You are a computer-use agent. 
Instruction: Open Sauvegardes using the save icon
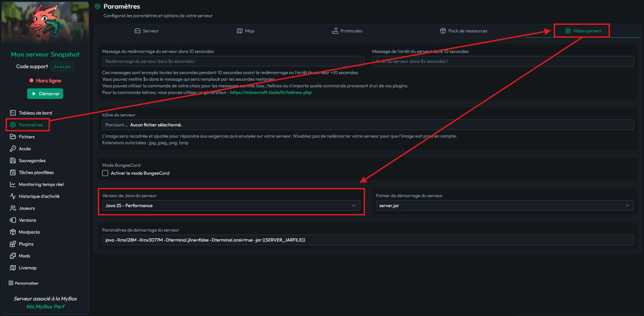[x=13, y=160]
